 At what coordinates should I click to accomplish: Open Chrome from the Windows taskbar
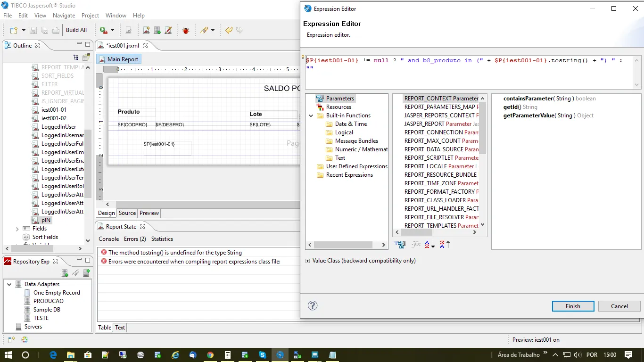210,355
